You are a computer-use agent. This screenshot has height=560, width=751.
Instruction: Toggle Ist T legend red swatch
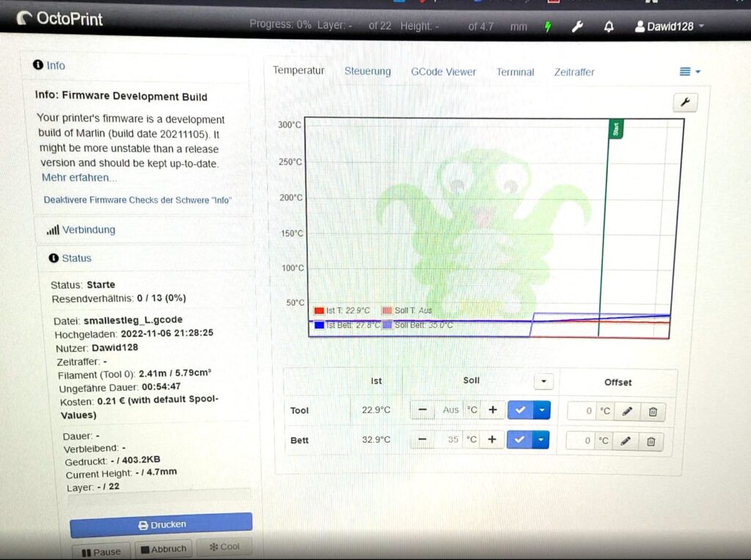319,311
